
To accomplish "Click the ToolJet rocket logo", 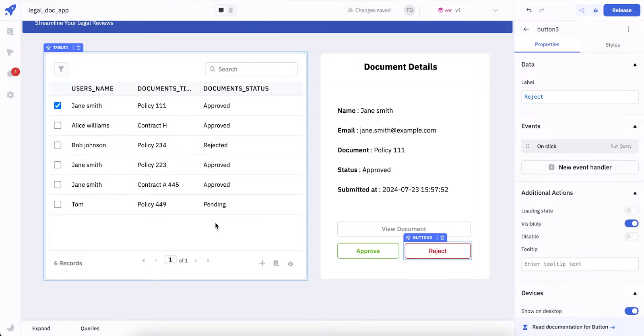I will (x=10, y=10).
